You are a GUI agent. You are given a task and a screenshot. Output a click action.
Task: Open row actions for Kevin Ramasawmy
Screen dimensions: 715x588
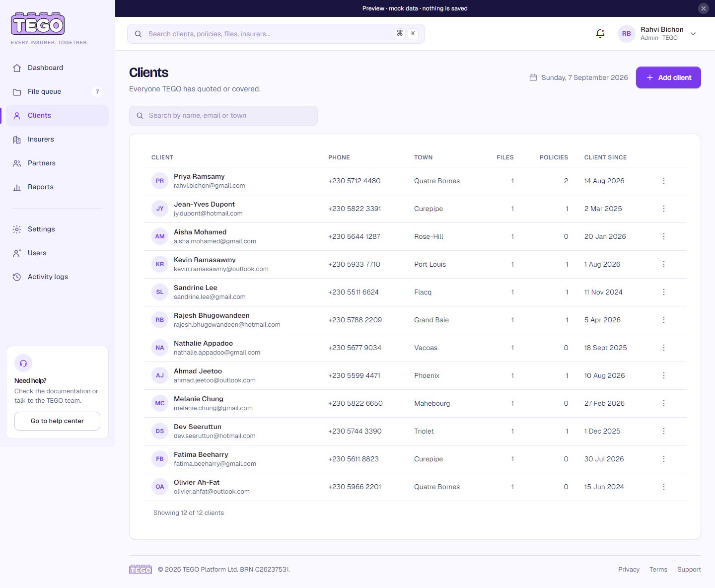click(x=663, y=264)
